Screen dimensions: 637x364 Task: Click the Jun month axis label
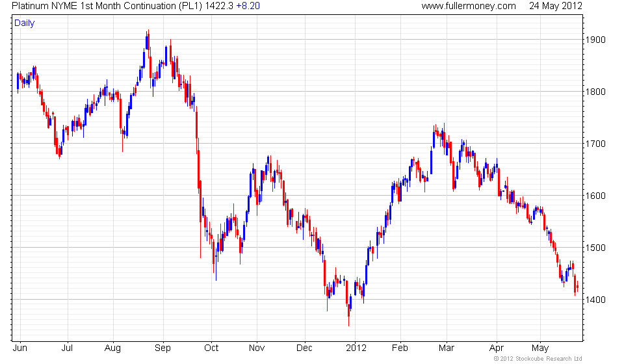coord(20,348)
